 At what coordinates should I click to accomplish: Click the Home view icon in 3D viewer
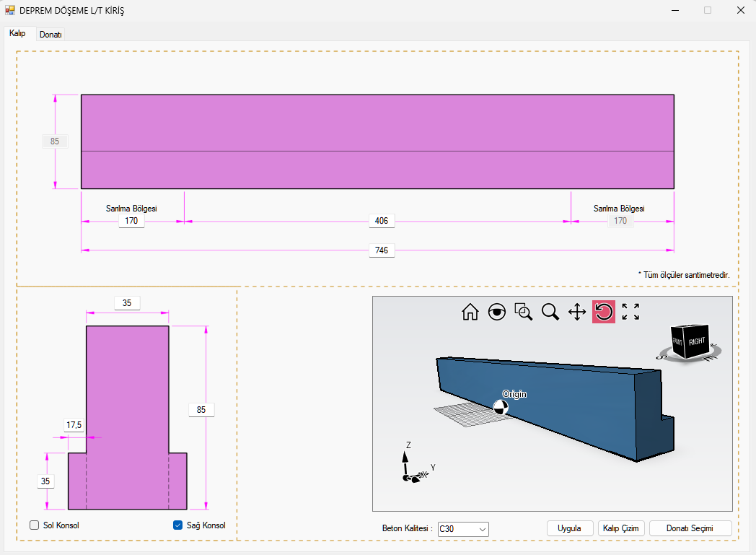(470, 312)
